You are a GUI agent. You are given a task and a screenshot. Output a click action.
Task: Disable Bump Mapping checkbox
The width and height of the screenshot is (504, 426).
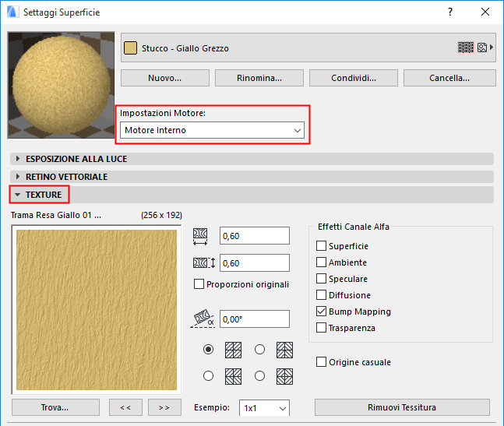[321, 311]
